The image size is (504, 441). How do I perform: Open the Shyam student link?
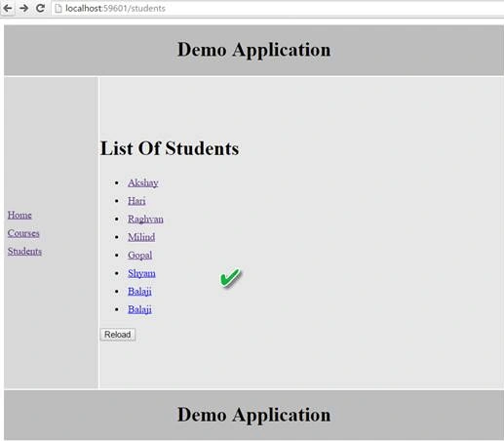coord(141,273)
